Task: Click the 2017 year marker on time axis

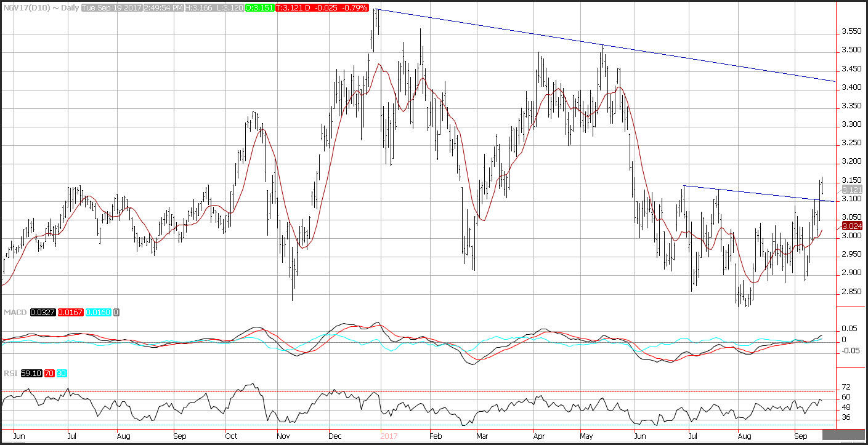Action: (389, 437)
